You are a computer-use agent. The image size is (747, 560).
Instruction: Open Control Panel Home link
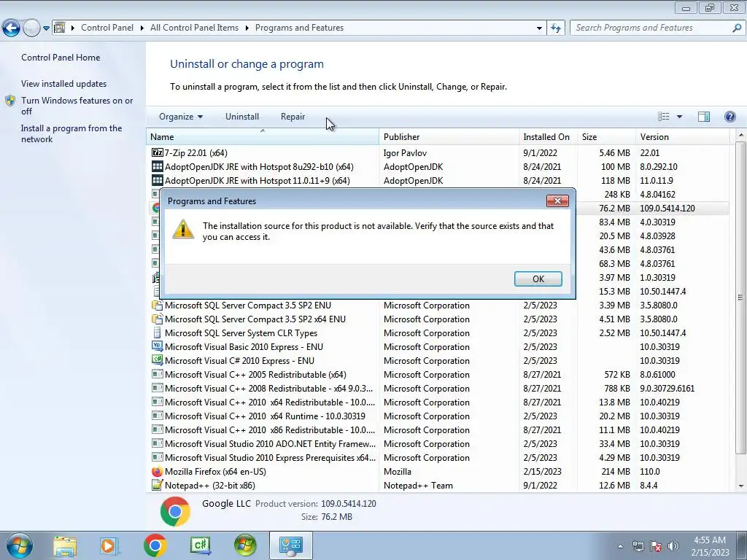point(61,58)
